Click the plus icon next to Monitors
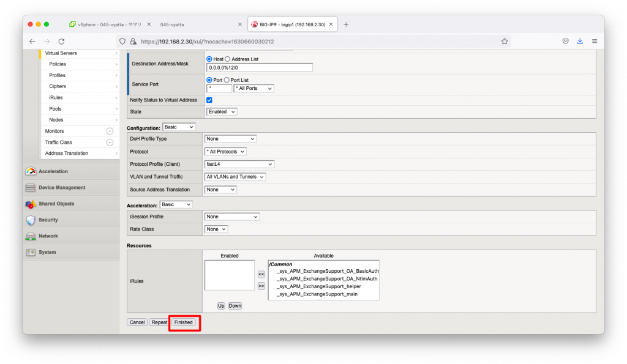This screenshot has height=364, width=627. coord(110,130)
